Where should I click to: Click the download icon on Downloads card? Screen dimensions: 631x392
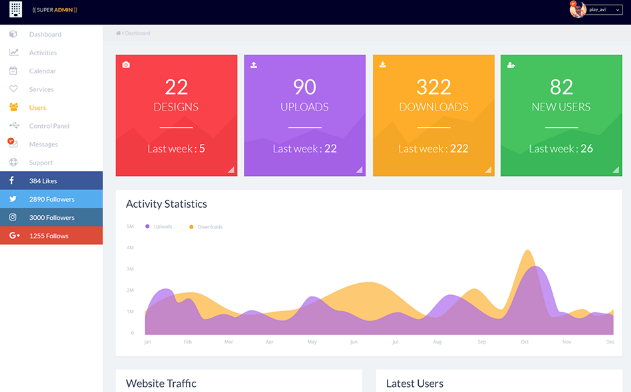pyautogui.click(x=383, y=64)
